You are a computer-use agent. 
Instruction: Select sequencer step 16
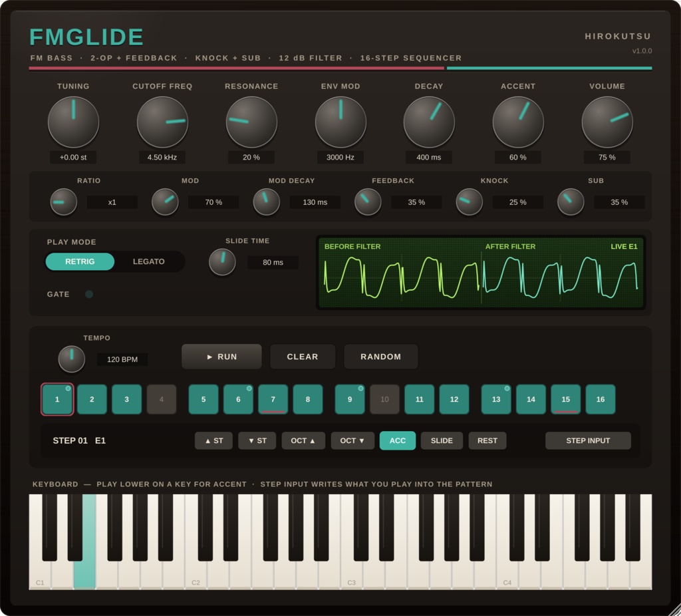(x=601, y=399)
